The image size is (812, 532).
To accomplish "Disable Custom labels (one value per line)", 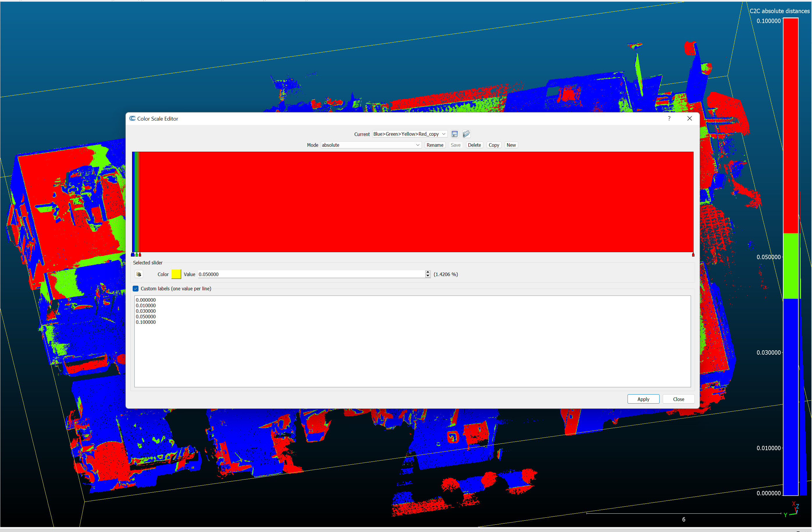I will click(136, 289).
